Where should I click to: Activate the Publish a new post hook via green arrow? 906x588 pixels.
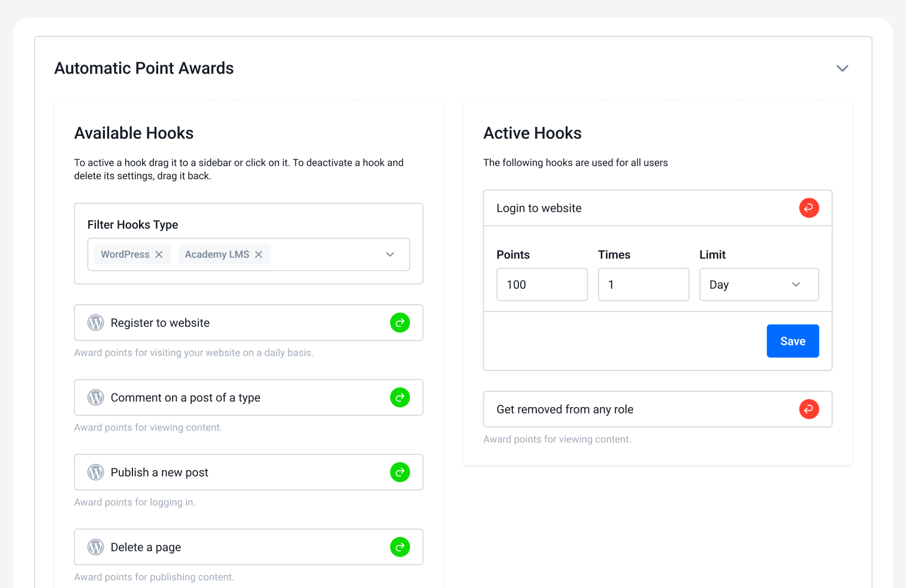pyautogui.click(x=400, y=472)
